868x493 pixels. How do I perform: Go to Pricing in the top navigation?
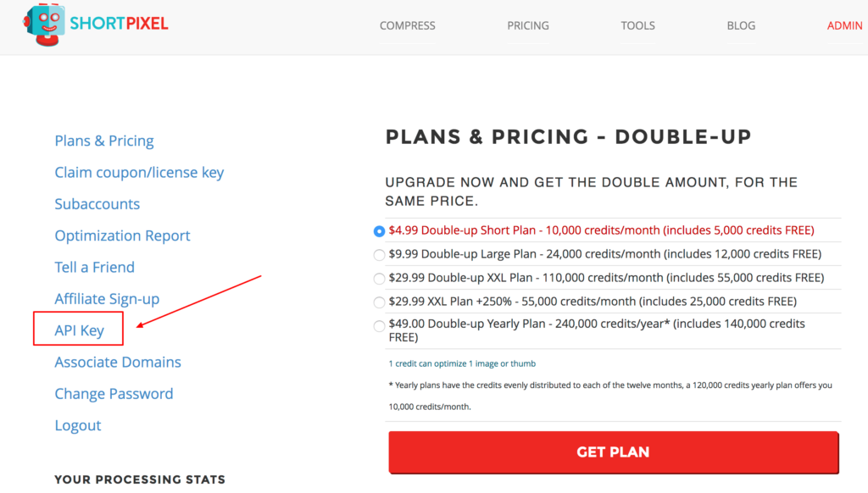point(528,25)
